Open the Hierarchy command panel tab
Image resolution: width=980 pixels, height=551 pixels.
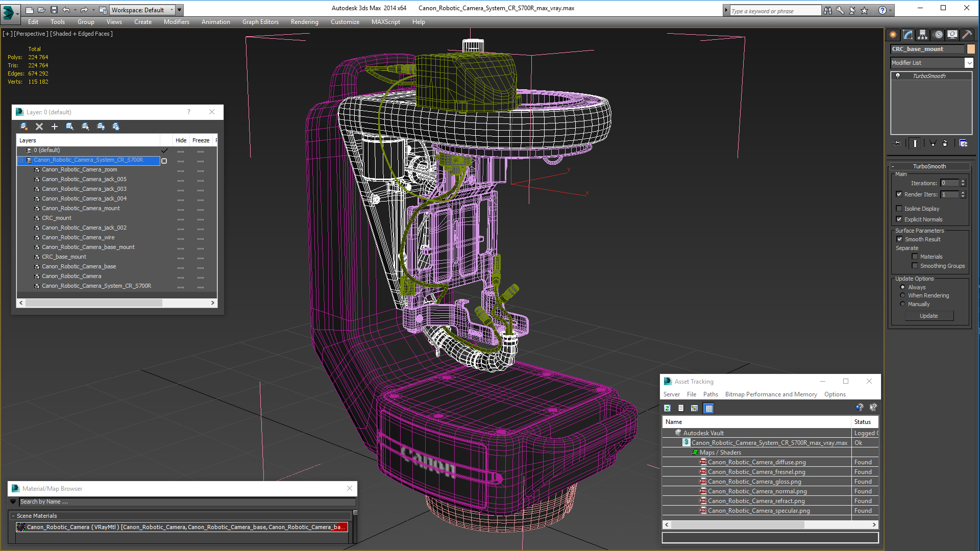(922, 35)
